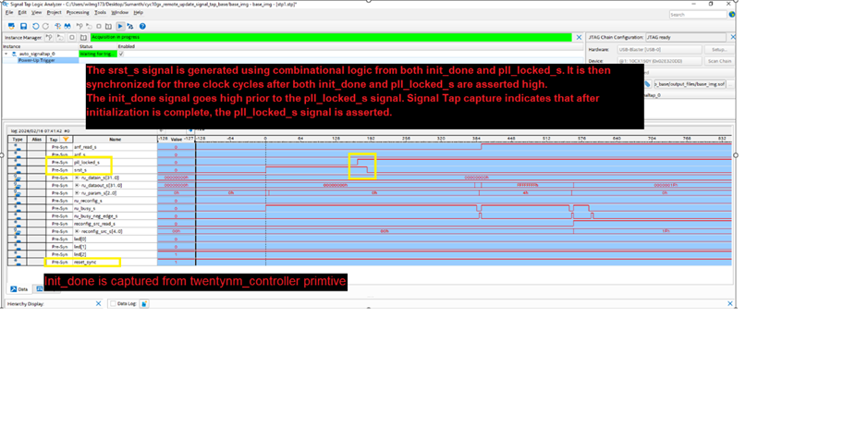Click the Tap column filter funnel icon
This screenshot has width=868, height=429.
[66, 139]
